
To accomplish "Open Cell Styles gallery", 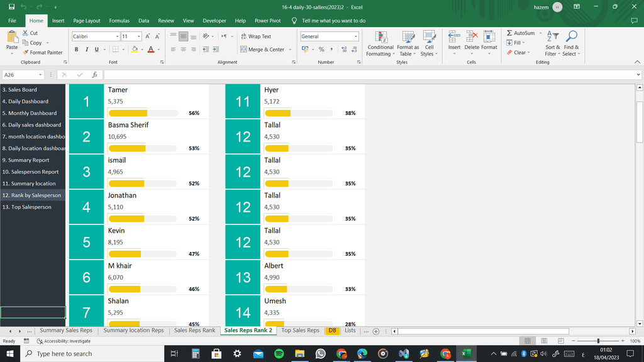I will 429,44.
